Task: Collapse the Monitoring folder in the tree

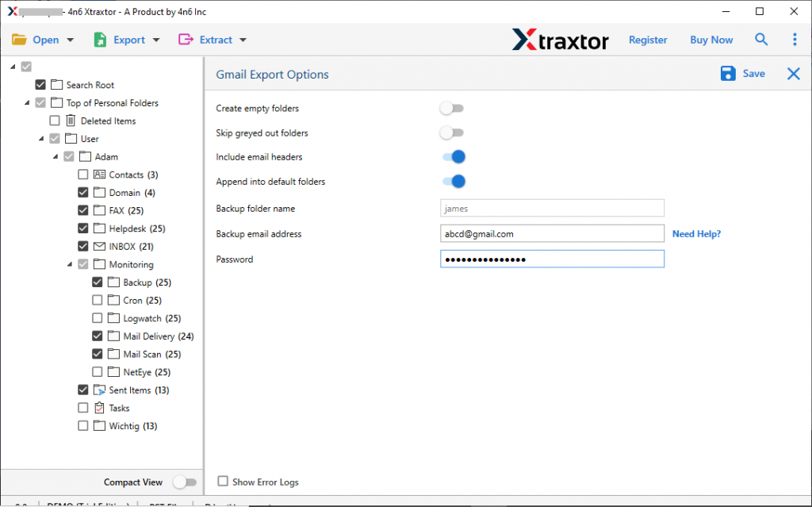Action: point(69,264)
